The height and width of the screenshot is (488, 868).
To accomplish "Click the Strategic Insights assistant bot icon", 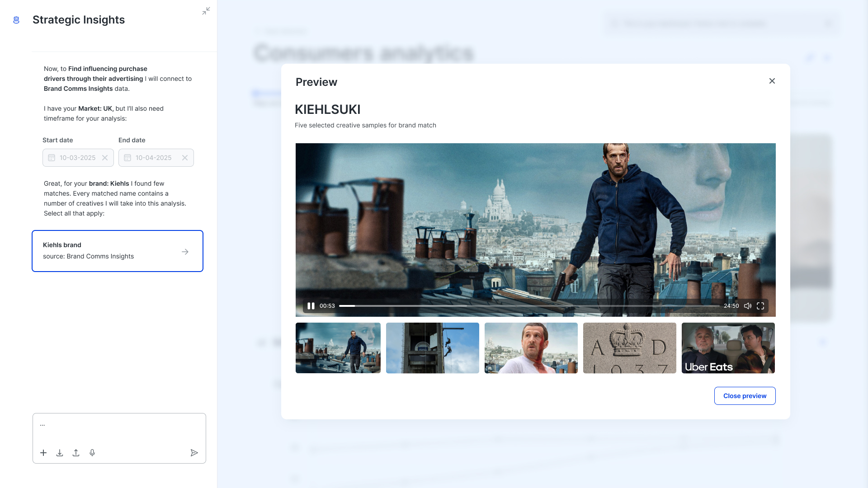I will coord(16,20).
